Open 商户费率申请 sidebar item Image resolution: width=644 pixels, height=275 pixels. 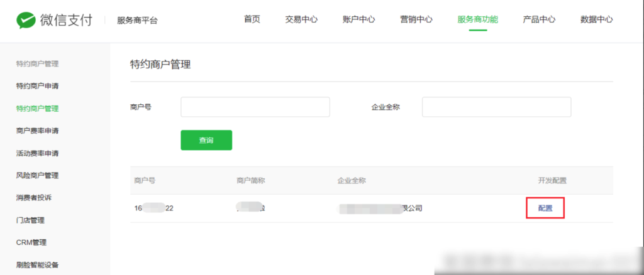[37, 131]
